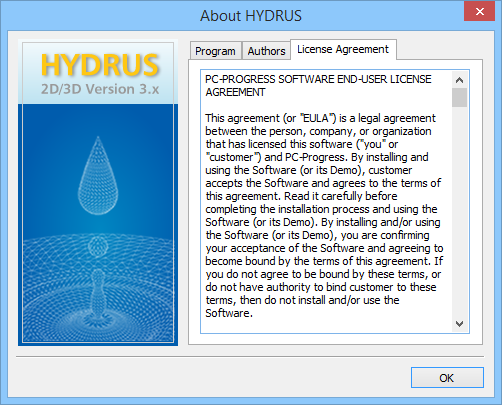The width and height of the screenshot is (502, 405).
Task: Click the large water droplet graphic
Action: tap(98, 175)
